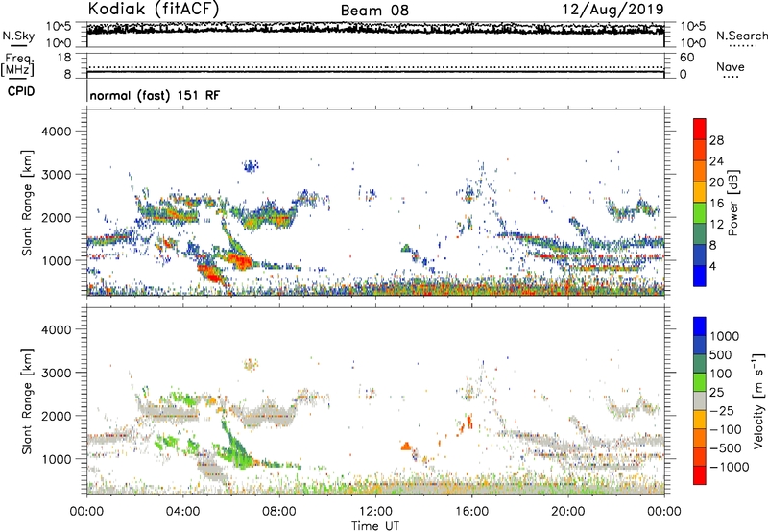
Task: Click the '08:00' time axis label
Action: pyautogui.click(x=279, y=512)
